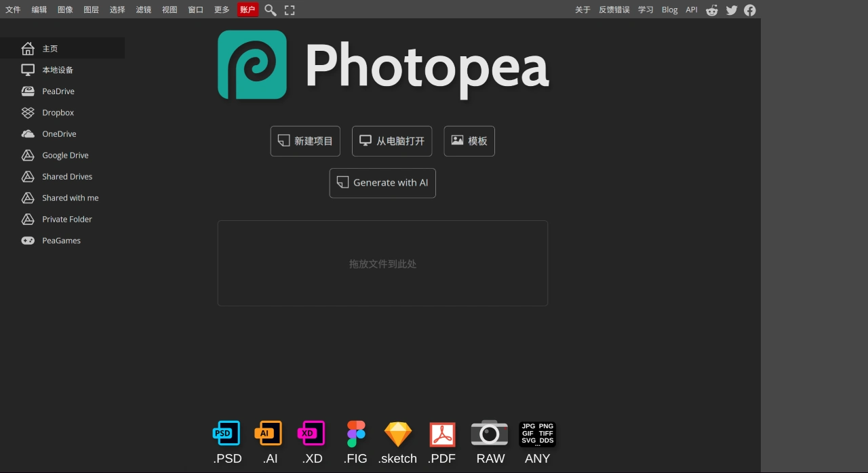Open Photopea's Twitter page icon
The height and width of the screenshot is (473, 868).
(731, 10)
